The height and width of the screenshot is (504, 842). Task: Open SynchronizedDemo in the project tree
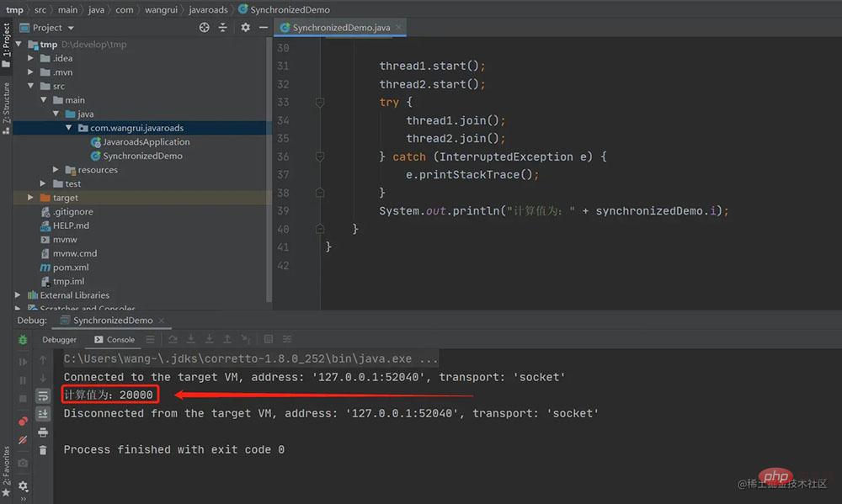coord(137,156)
